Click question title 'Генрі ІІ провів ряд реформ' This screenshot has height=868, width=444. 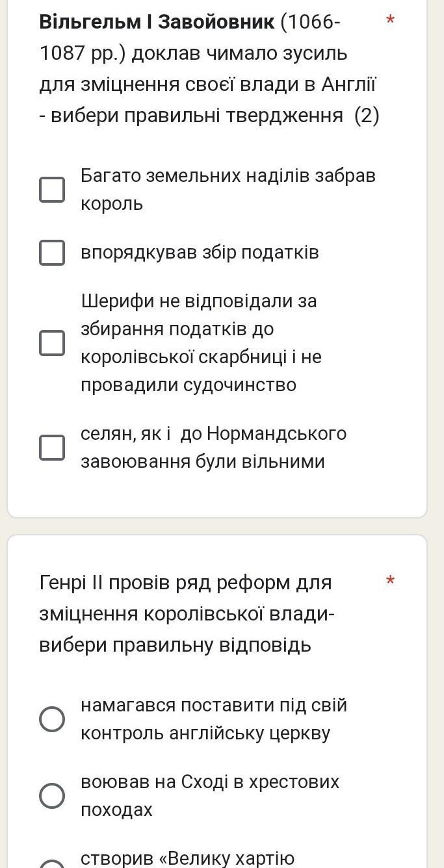[x=185, y=582]
